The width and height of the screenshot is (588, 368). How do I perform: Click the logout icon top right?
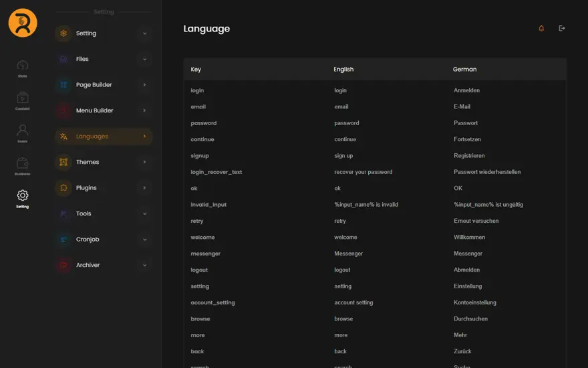pyautogui.click(x=562, y=28)
